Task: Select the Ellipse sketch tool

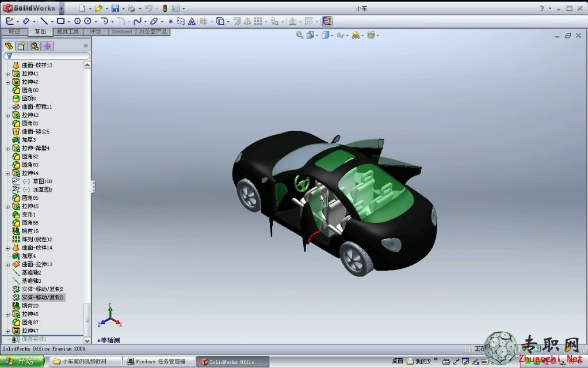Action: (154, 21)
